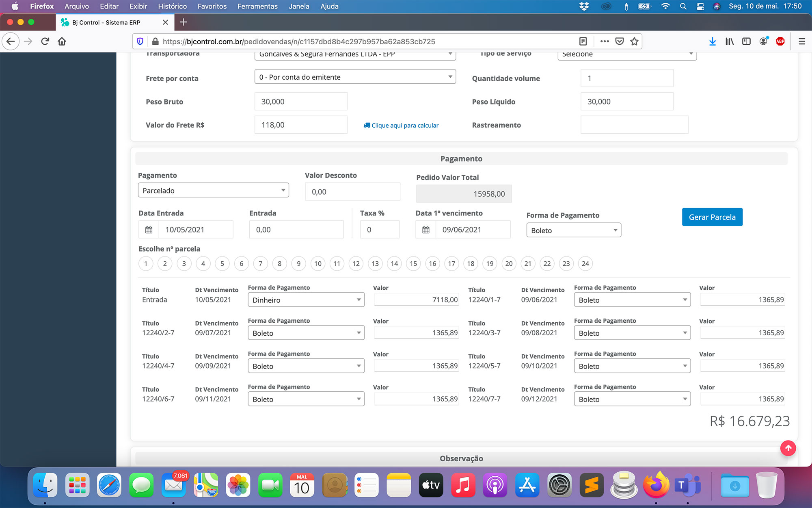Open the Data 1º vencimento calendar icon

pyautogui.click(x=425, y=230)
